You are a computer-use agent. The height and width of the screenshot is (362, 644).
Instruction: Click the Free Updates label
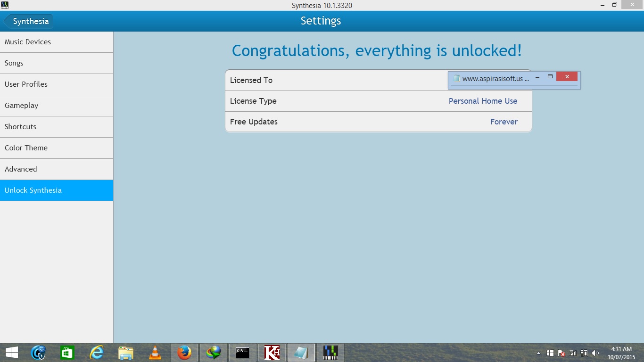[x=254, y=122]
